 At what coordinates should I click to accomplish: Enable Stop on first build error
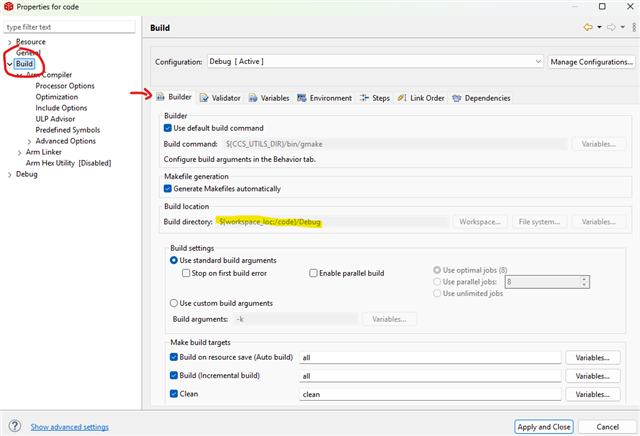tap(186, 273)
